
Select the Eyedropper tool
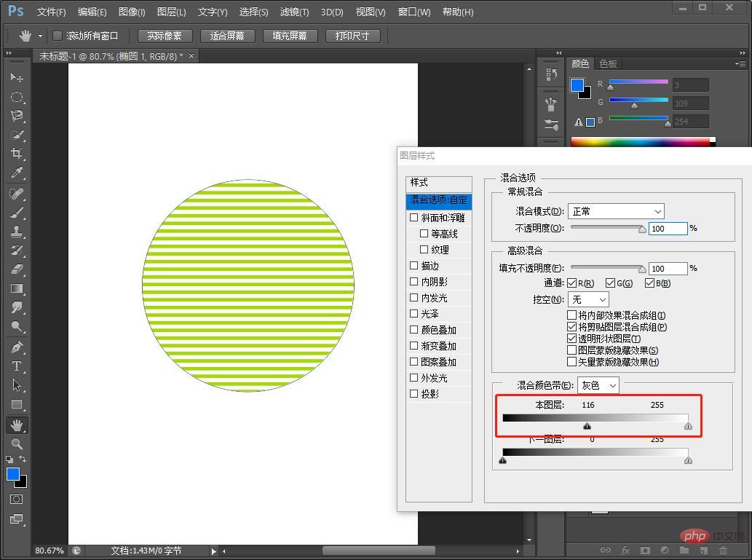[16, 173]
